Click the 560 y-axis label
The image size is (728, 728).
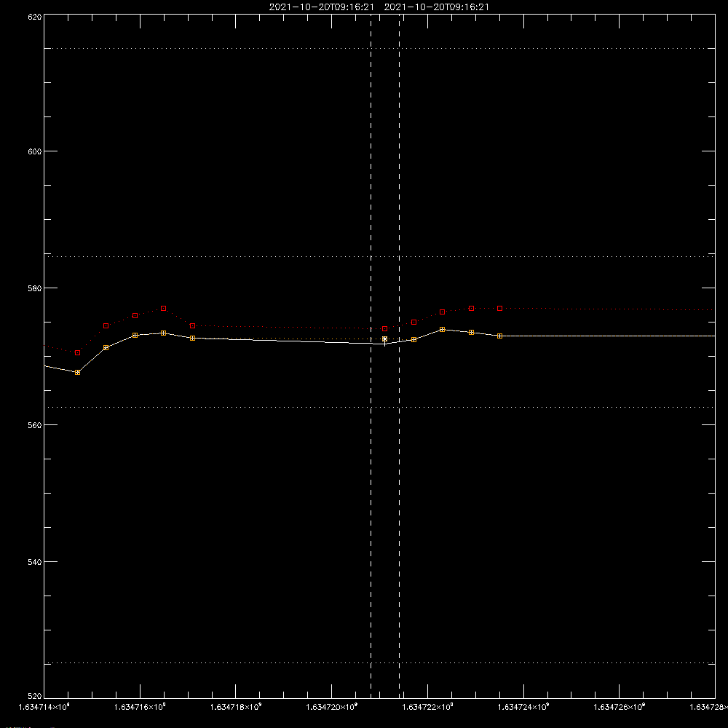(35, 425)
